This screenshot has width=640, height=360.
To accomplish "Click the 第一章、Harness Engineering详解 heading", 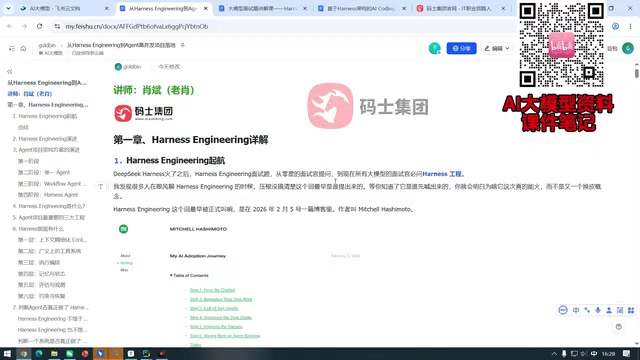I will (191, 140).
